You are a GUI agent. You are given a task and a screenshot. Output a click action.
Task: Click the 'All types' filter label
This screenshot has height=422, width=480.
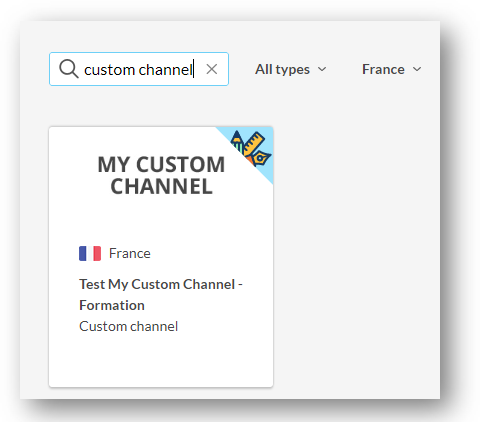282,69
